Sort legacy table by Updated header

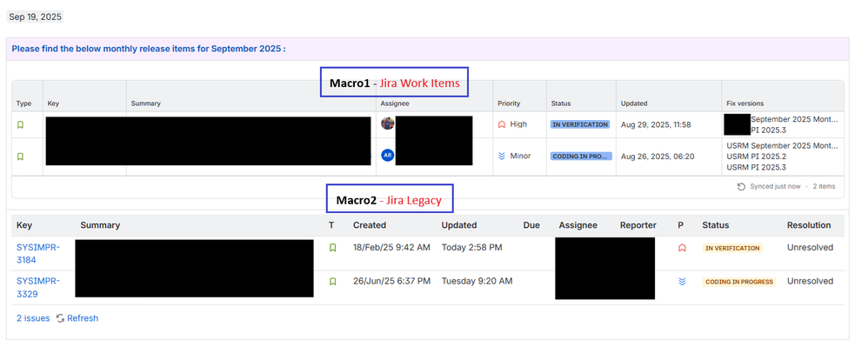point(459,225)
